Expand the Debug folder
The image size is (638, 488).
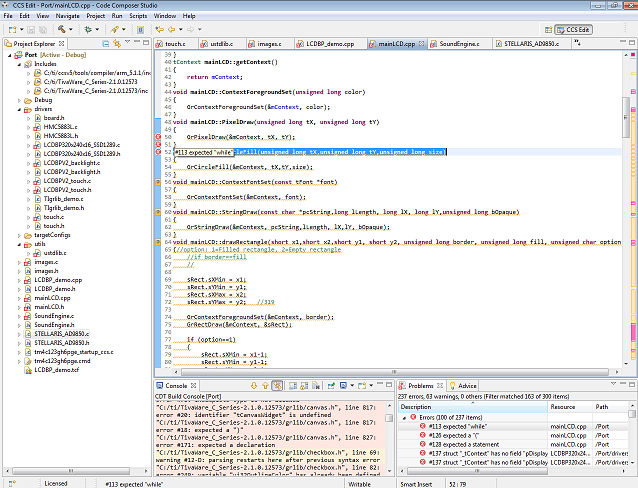(21, 100)
